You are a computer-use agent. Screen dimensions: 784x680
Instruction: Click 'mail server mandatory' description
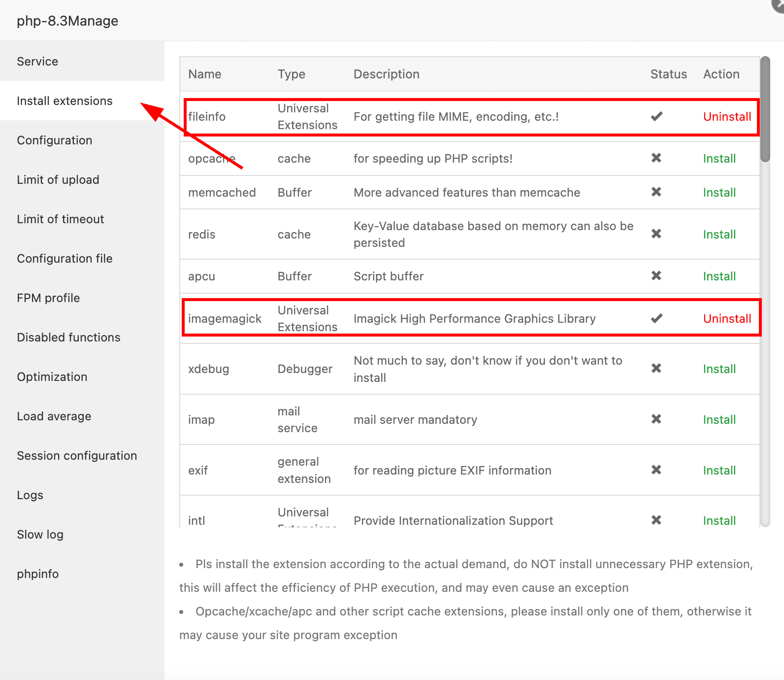pyautogui.click(x=415, y=420)
